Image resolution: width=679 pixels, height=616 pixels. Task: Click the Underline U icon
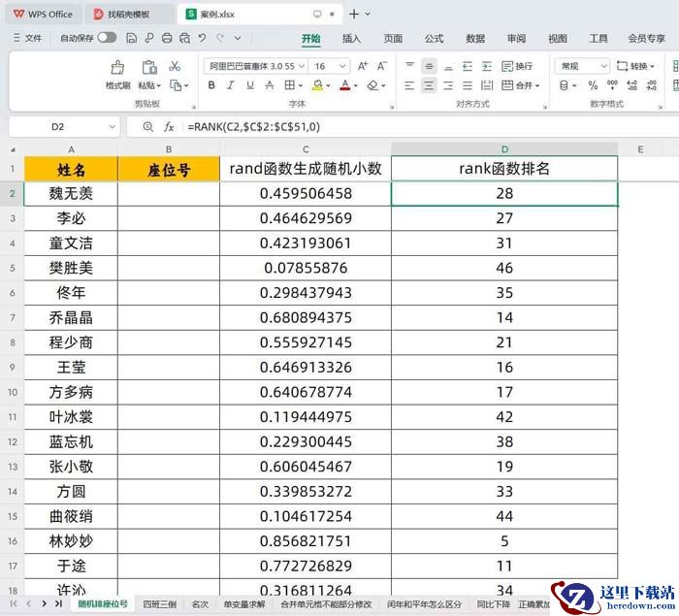pos(249,86)
